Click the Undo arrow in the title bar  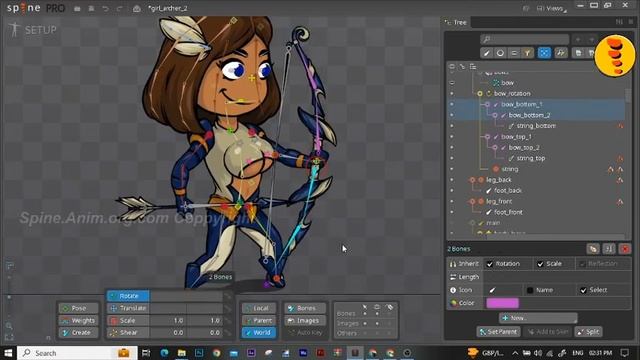pos(105,9)
